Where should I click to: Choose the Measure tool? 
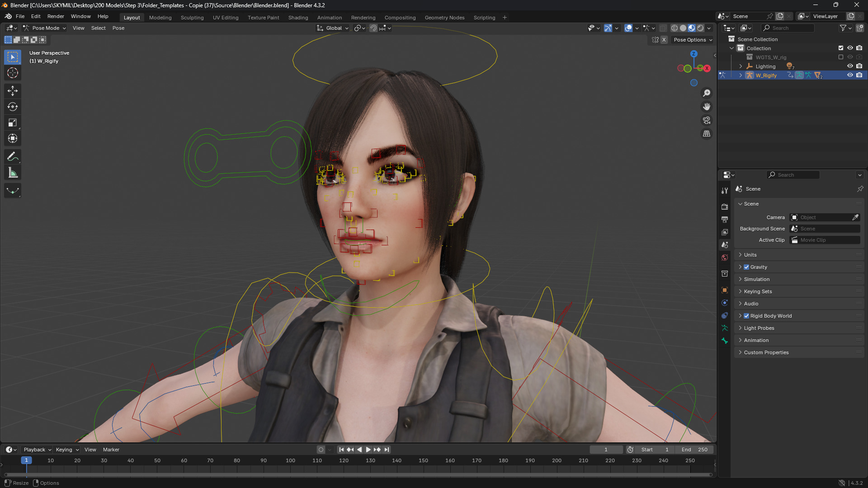pos(13,173)
